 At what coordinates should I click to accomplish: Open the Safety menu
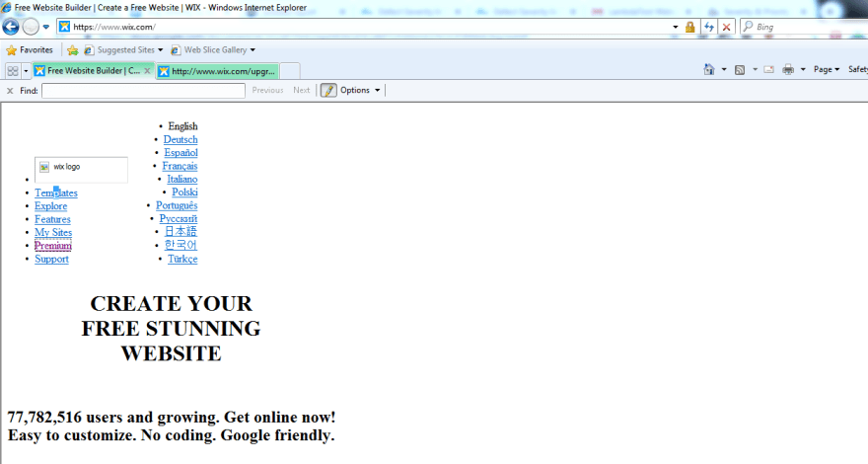pyautogui.click(x=857, y=69)
